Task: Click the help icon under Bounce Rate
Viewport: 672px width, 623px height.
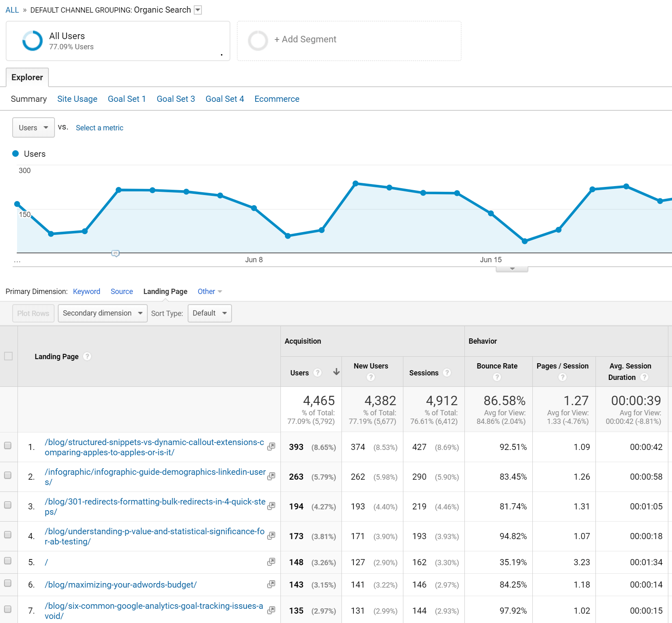Action: point(497,377)
